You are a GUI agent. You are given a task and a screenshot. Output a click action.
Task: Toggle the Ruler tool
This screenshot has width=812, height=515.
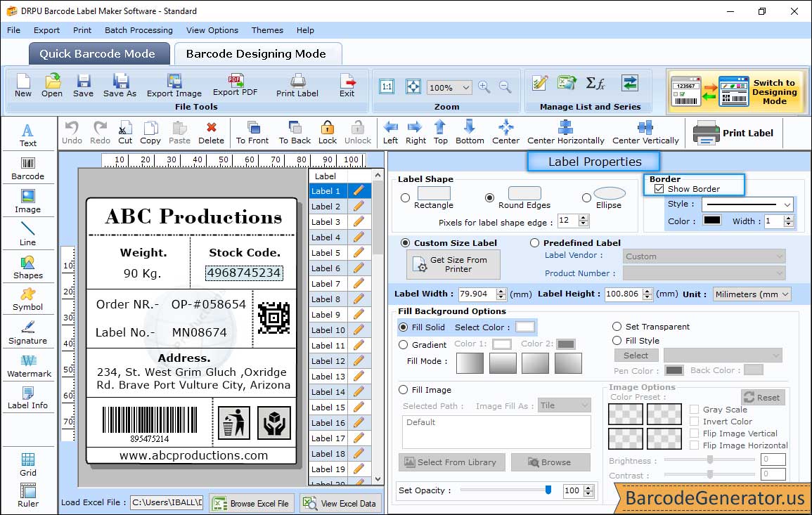pos(28,495)
